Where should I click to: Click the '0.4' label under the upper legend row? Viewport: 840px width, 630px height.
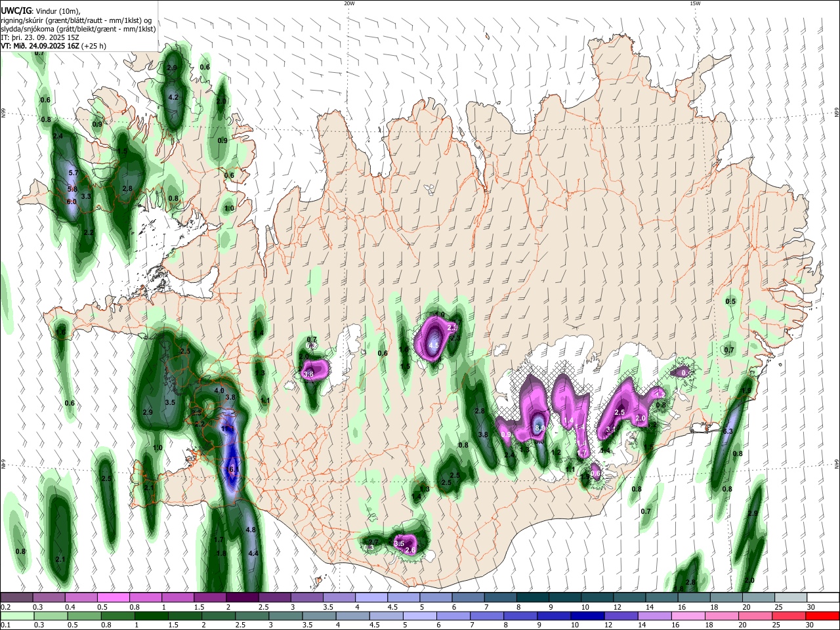pyautogui.click(x=70, y=607)
